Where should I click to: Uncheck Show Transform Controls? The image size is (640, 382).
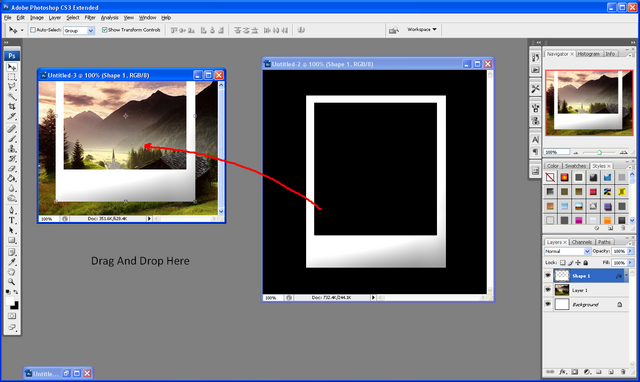pyautogui.click(x=104, y=30)
